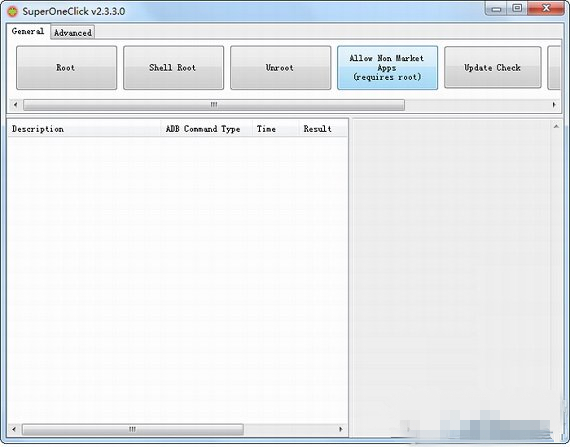570x447 pixels.
Task: Allow Non Market Apps (requires root)
Action: coord(387,68)
